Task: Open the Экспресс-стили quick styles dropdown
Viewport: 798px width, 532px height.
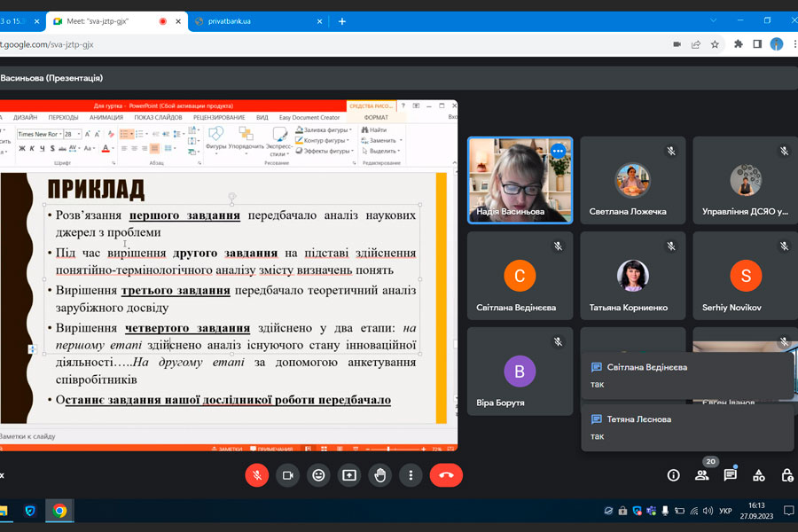Action: tap(278, 142)
